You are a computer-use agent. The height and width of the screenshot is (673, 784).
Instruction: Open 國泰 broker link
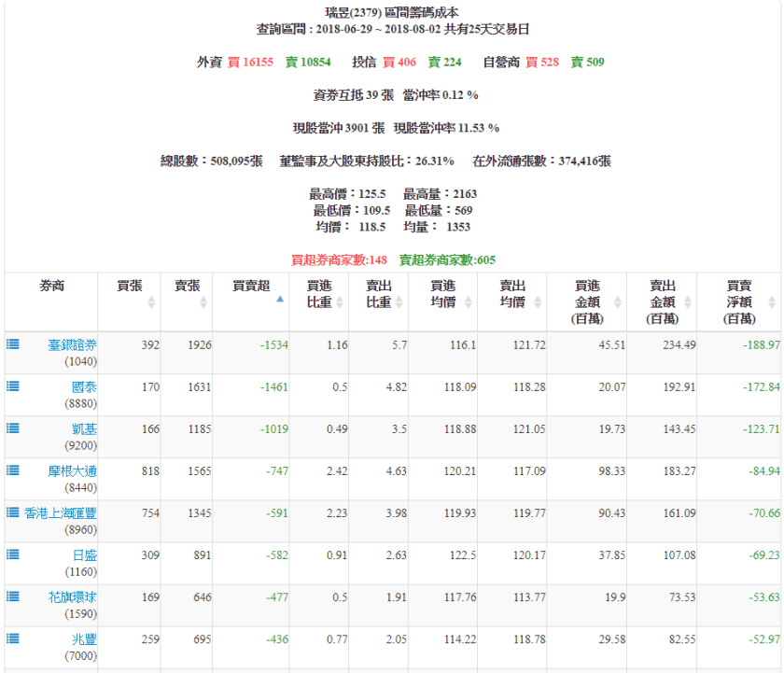(82, 386)
